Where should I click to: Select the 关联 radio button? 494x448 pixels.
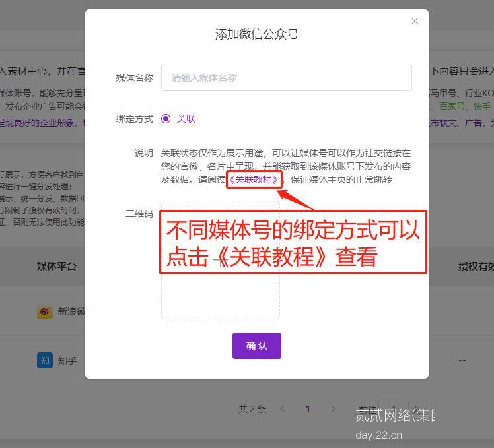coord(166,119)
